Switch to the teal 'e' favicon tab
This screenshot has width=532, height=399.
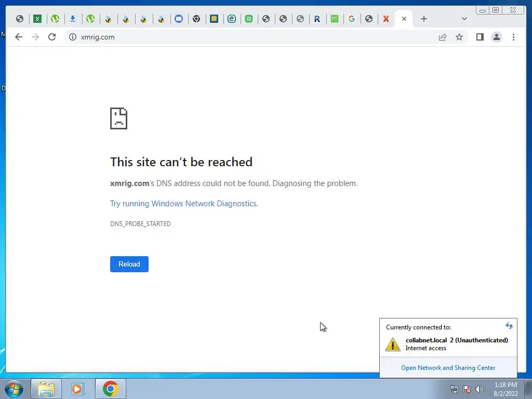(x=231, y=19)
